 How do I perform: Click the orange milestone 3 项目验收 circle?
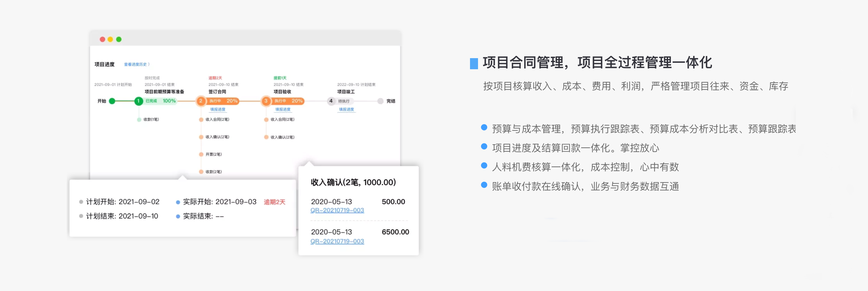pos(266,101)
